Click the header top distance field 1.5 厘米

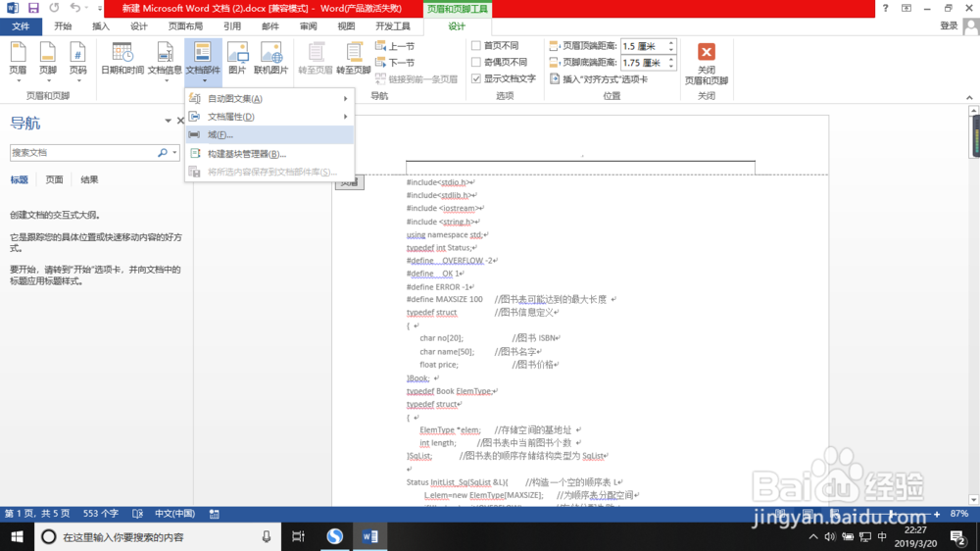(x=644, y=46)
